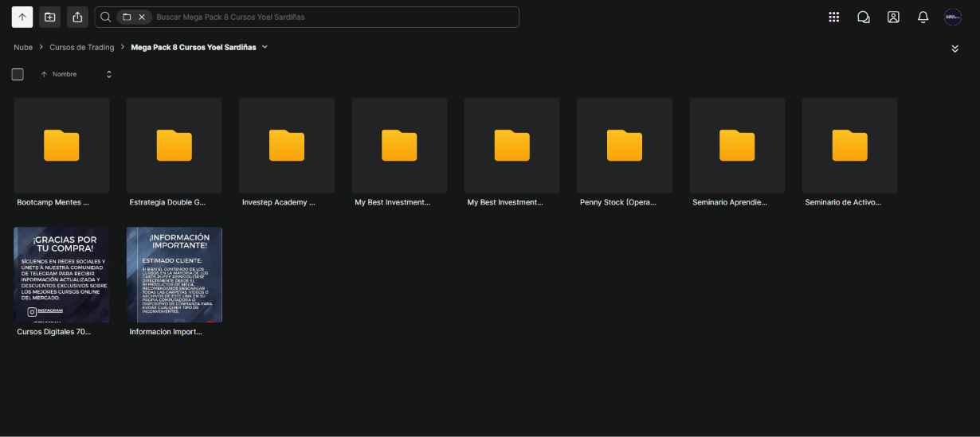
Task: Click the Penny Stock (Opera label
Action: click(x=618, y=202)
